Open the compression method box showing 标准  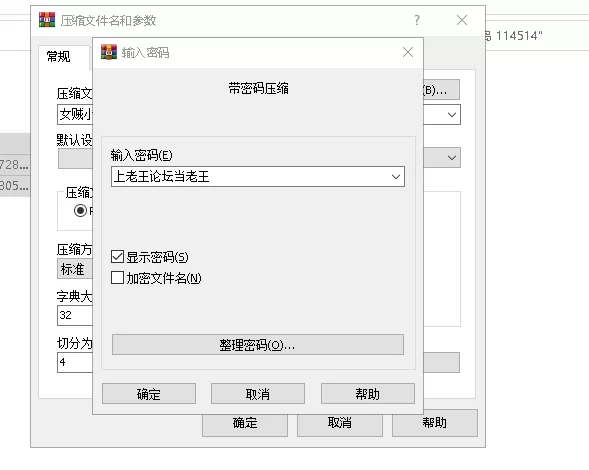click(x=75, y=269)
